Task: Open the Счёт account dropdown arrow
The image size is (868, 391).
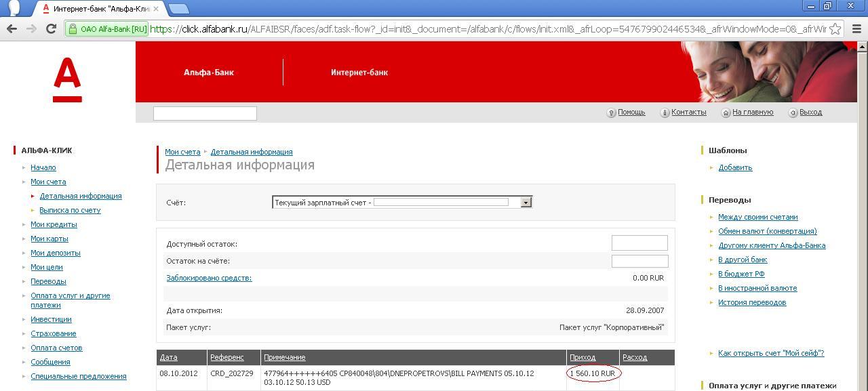Action: click(x=526, y=203)
